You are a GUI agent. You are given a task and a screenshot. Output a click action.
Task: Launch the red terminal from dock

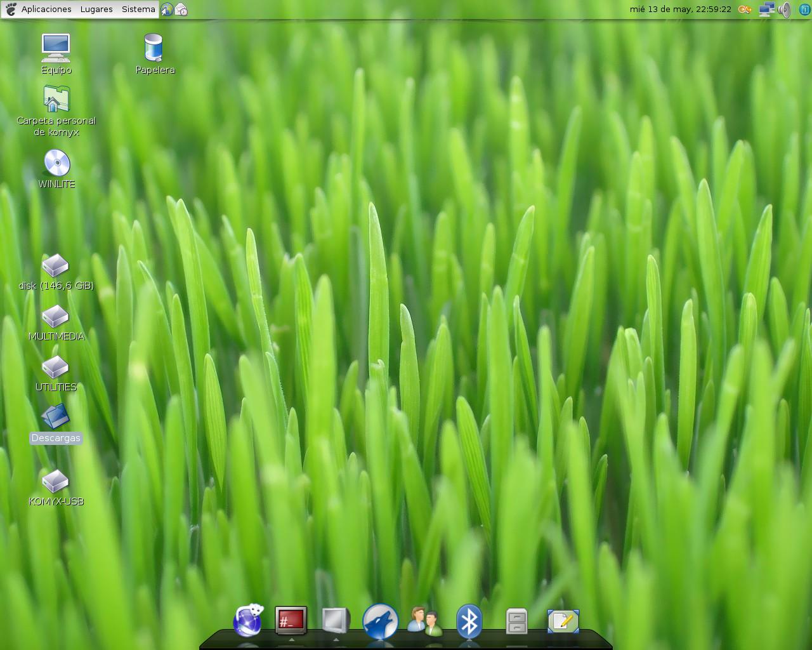[291, 620]
